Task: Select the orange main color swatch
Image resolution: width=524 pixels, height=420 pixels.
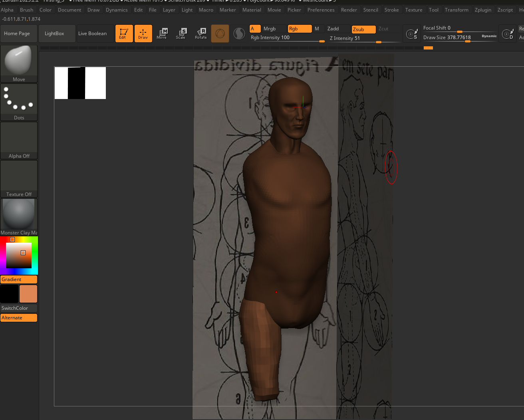Action: [x=28, y=294]
